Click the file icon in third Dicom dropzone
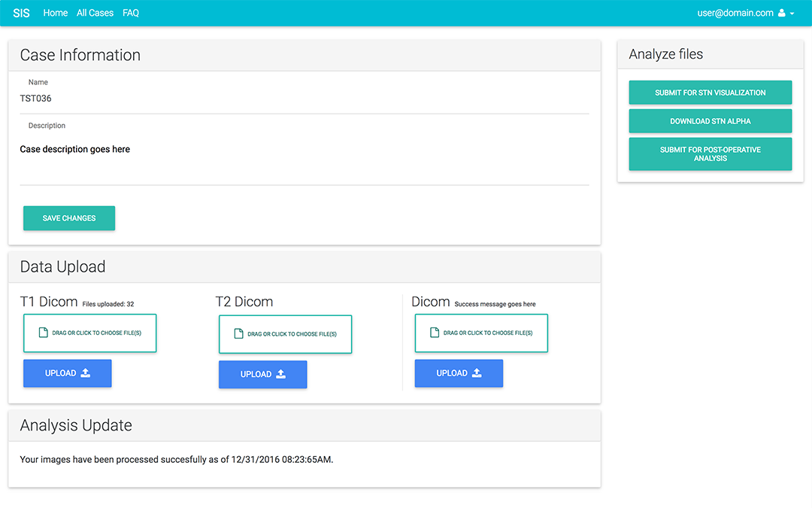 pyautogui.click(x=435, y=333)
